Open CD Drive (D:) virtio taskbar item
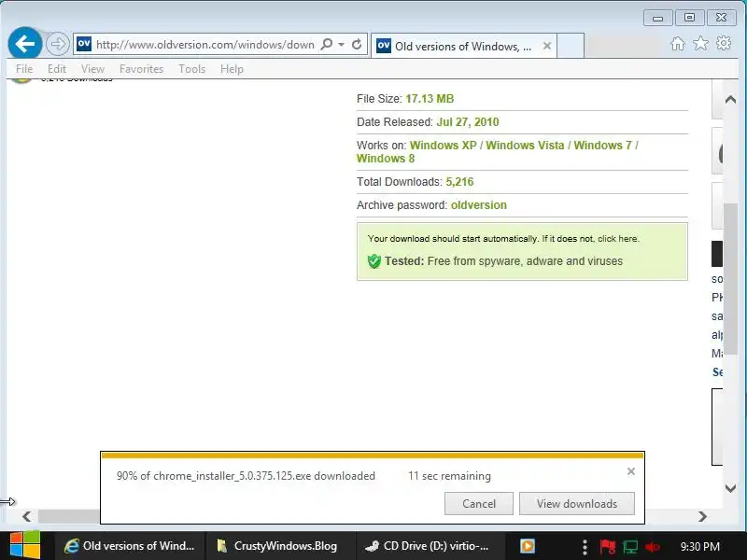This screenshot has width=747, height=560. pyautogui.click(x=430, y=546)
